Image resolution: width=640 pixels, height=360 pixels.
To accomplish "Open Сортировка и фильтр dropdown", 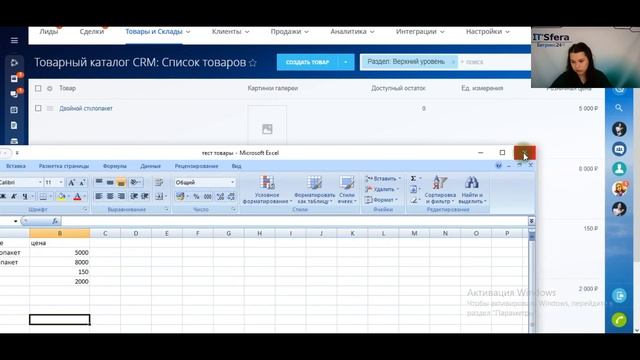I will 440,190.
